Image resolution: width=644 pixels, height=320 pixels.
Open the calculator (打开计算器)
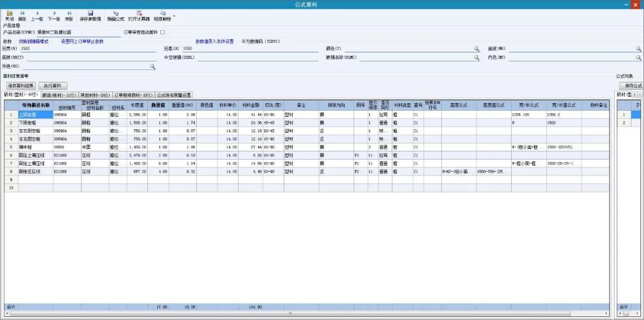tap(139, 16)
